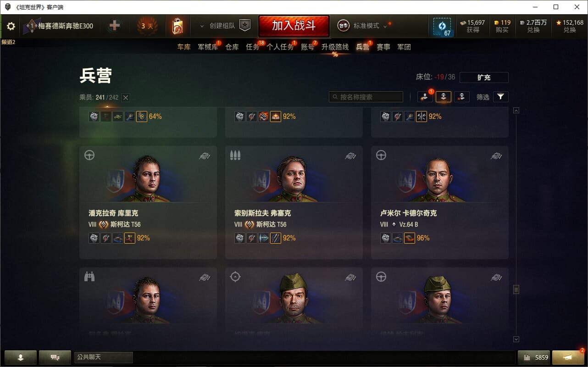
Task: Open the chat channels speech bubble icon
Action: (55, 357)
